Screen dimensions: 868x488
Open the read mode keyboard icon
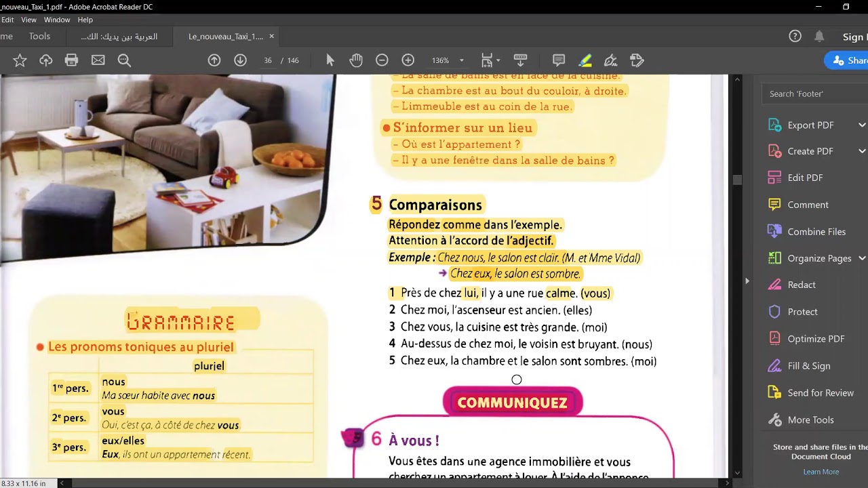[521, 60]
